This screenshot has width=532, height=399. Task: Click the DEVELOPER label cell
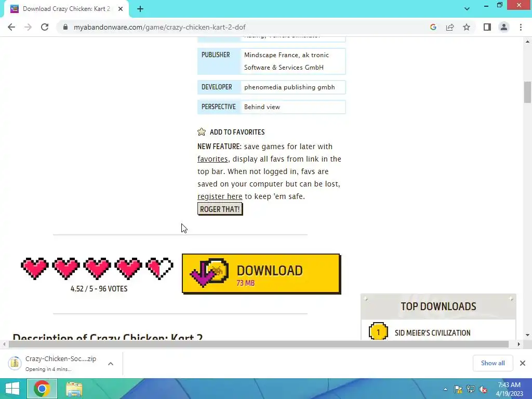click(219, 87)
